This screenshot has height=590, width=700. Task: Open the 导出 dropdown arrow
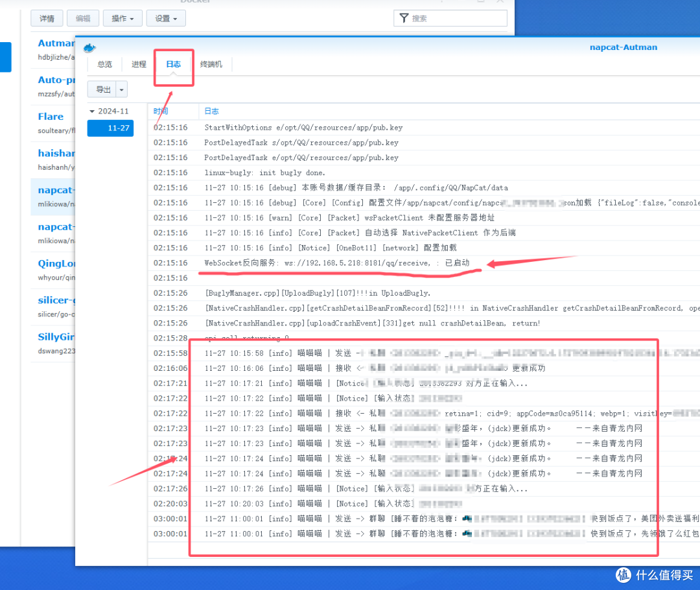click(x=122, y=89)
